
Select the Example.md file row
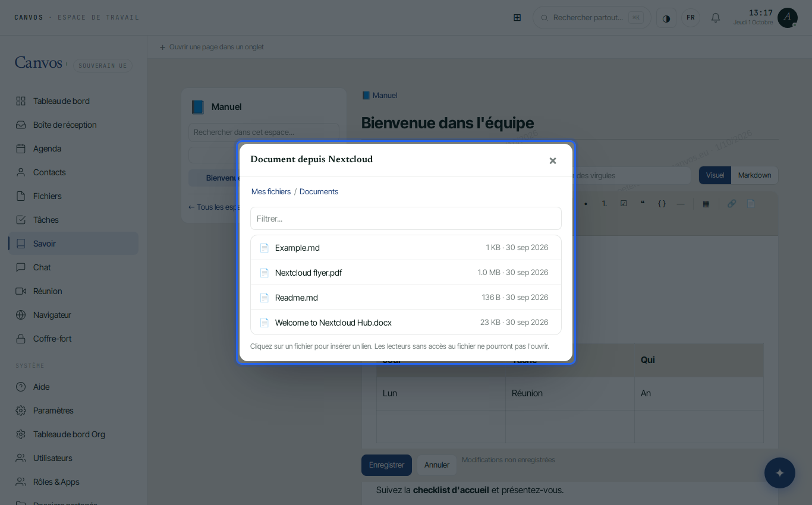point(406,248)
